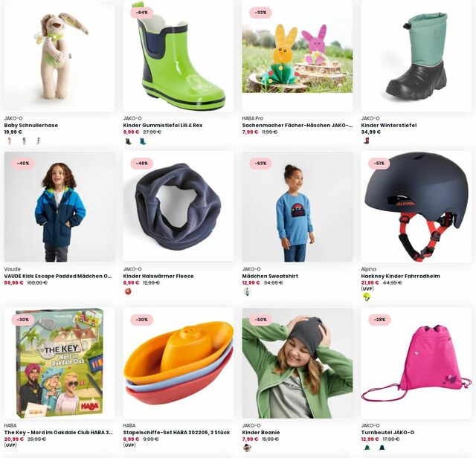476x458 pixels.
Task: Pick the green Turnbeutel JAKO-O variant icon
Action: tap(367, 448)
